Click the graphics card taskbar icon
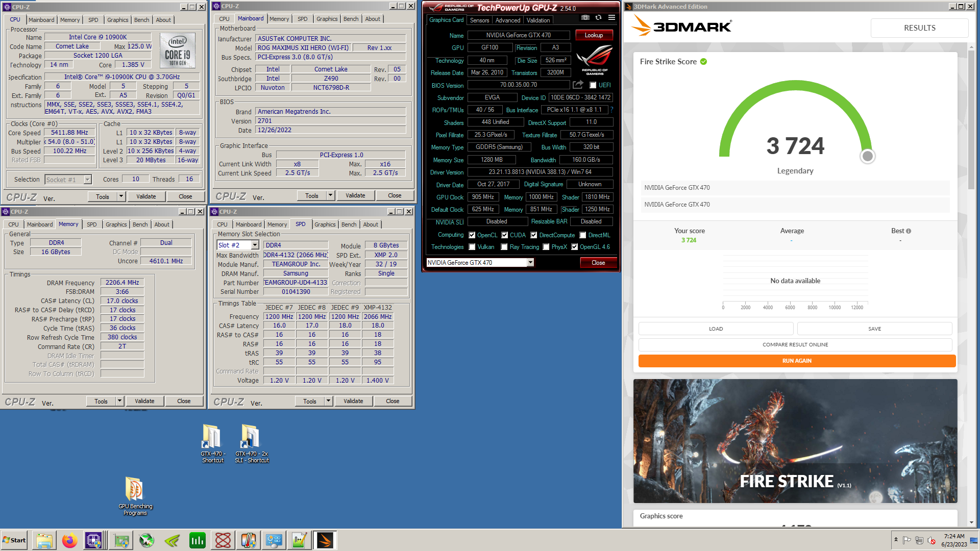 [121, 540]
